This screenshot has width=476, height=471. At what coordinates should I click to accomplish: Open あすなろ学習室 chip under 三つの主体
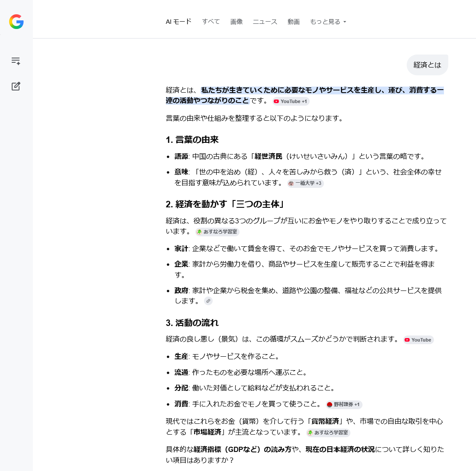217,232
